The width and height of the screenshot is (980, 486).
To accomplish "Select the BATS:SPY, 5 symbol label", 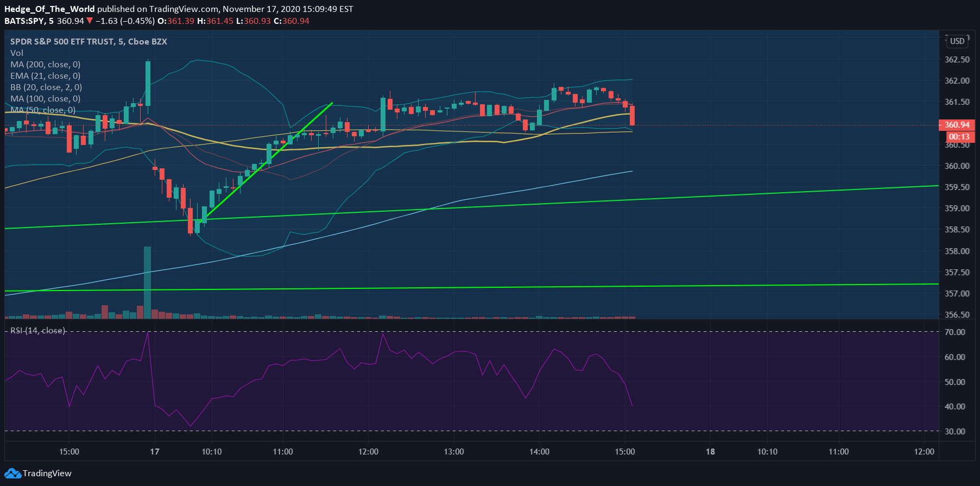I will 29,21.
